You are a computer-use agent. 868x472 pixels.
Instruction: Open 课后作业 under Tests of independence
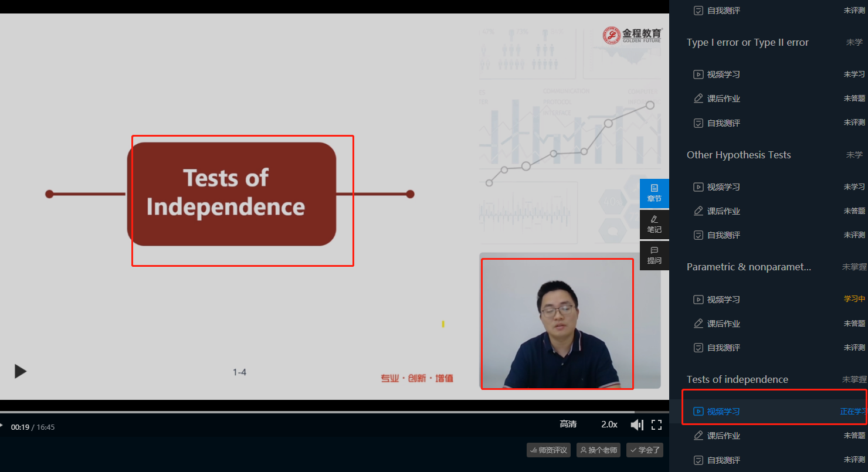tap(723, 436)
